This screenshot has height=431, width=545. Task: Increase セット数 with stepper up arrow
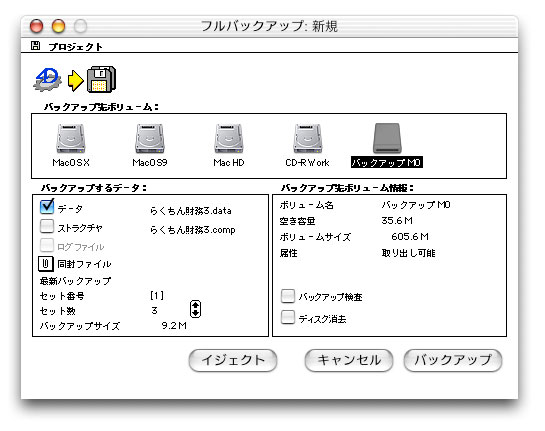point(195,305)
